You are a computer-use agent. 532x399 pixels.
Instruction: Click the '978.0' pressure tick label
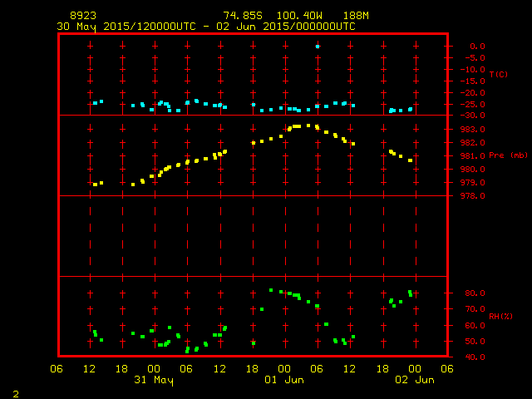click(x=473, y=196)
